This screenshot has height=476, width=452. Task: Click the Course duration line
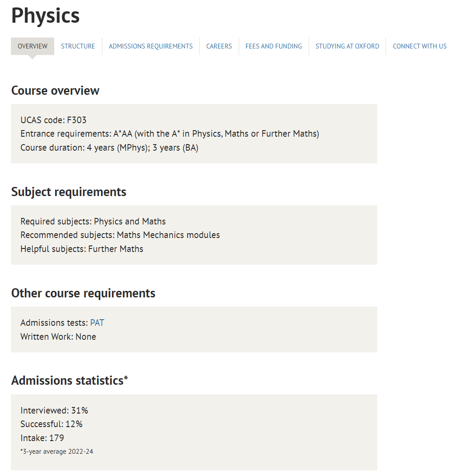click(109, 148)
